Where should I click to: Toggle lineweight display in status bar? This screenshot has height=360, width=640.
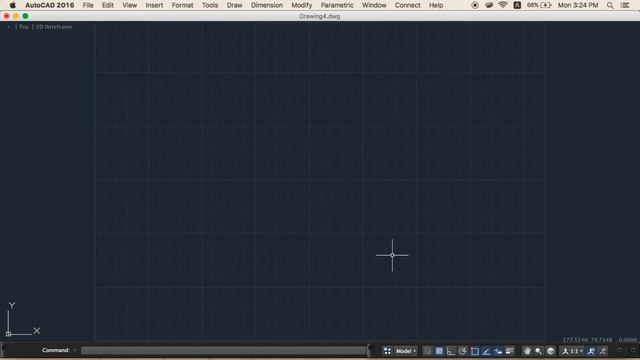(510, 351)
